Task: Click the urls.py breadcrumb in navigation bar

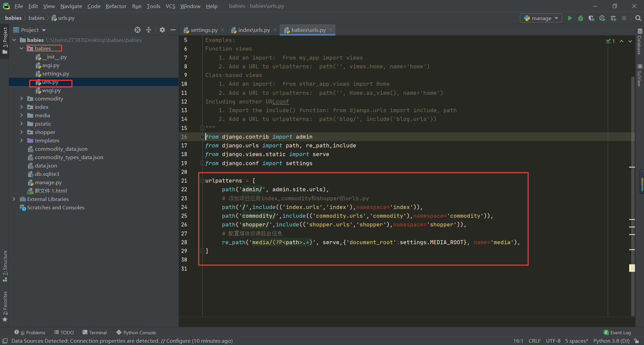Action: point(63,18)
